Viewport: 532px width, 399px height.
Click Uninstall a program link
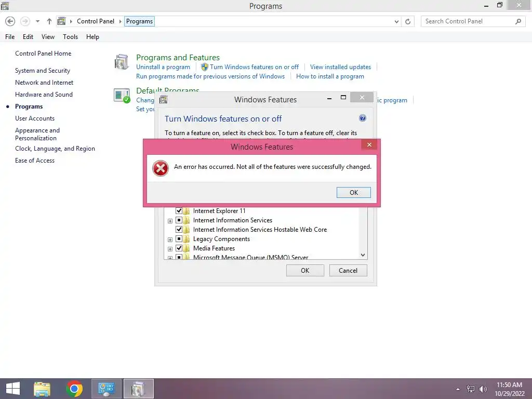[x=163, y=67]
